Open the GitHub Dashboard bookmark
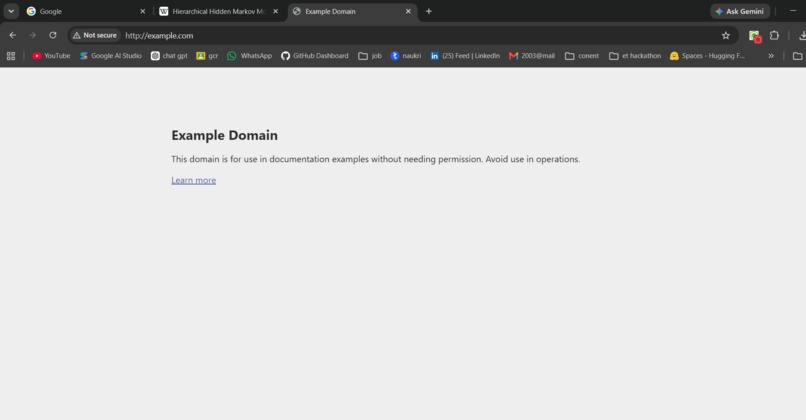 [x=315, y=56]
